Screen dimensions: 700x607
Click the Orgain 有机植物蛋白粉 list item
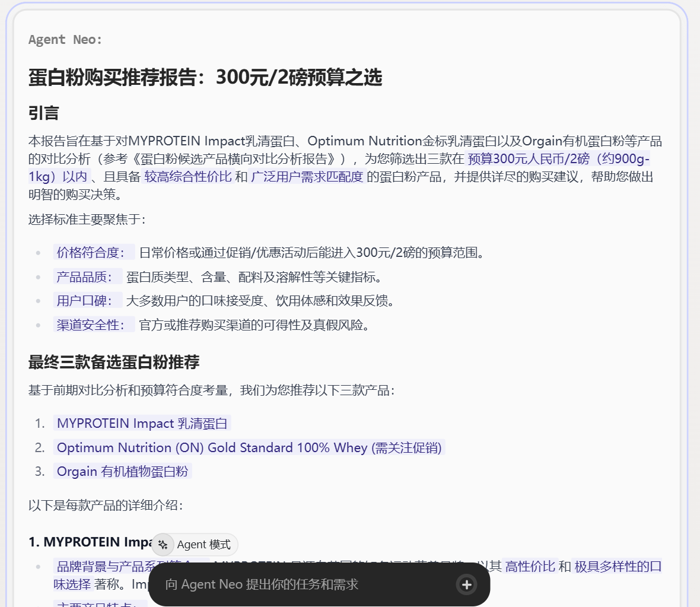pos(122,471)
